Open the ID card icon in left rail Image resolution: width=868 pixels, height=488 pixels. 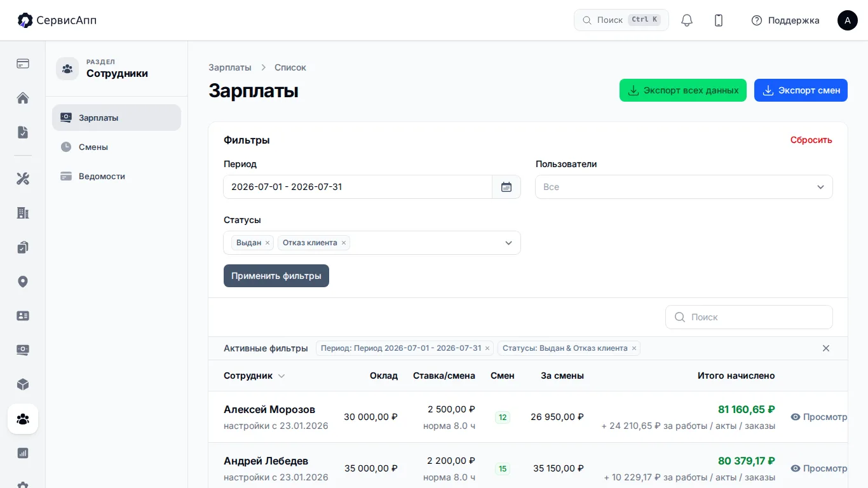tap(23, 316)
